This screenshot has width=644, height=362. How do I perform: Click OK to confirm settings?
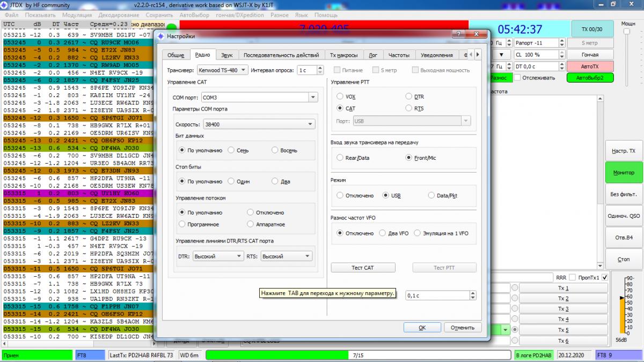tap(422, 328)
